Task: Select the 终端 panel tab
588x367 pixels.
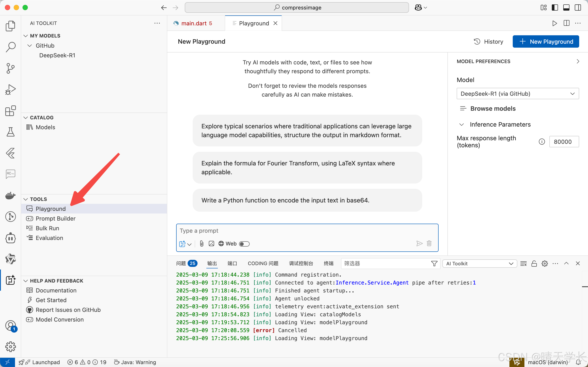Action: click(x=328, y=263)
